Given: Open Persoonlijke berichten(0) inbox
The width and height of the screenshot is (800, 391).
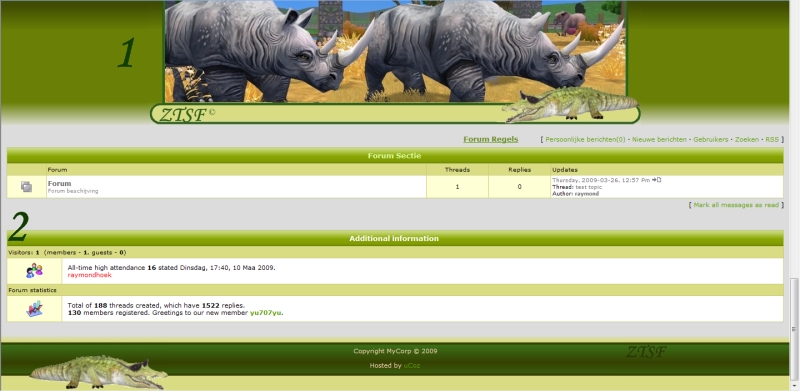Looking at the screenshot, I should click(585, 139).
